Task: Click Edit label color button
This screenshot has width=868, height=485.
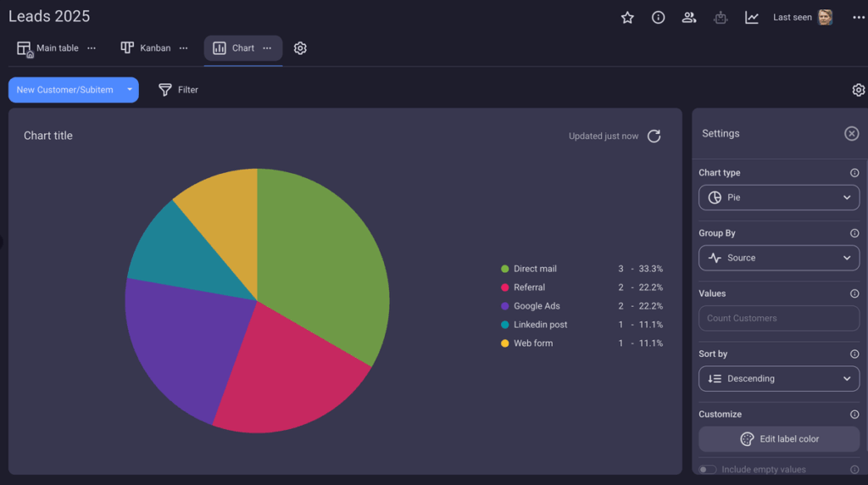Action: coord(779,439)
